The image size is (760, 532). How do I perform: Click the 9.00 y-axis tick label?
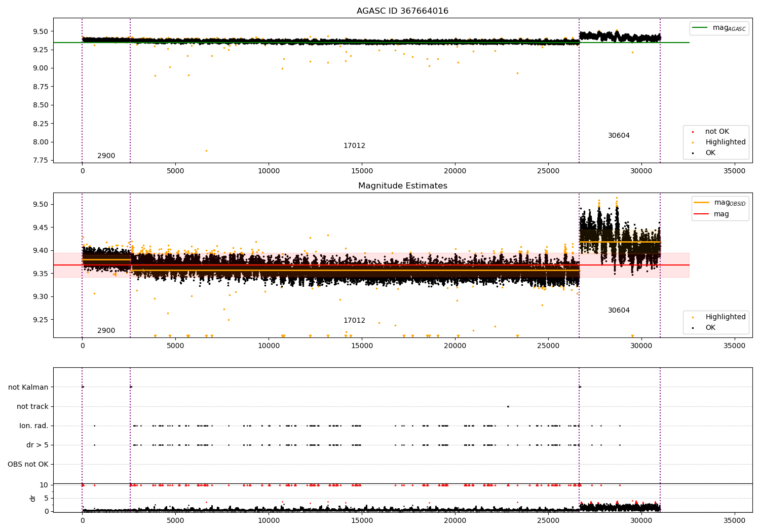(x=40, y=68)
